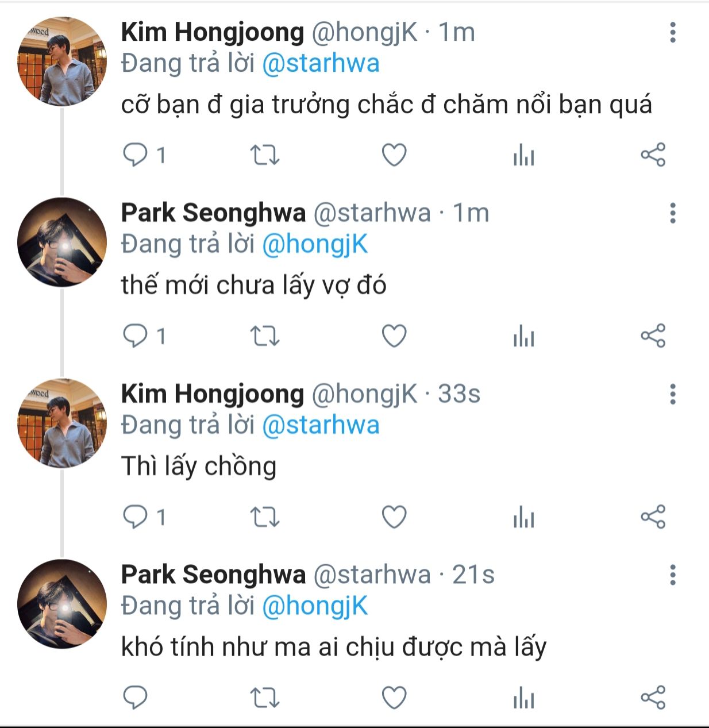The image size is (709, 728).
Task: Share the last tweet by Park Seonghwa
Action: click(653, 698)
